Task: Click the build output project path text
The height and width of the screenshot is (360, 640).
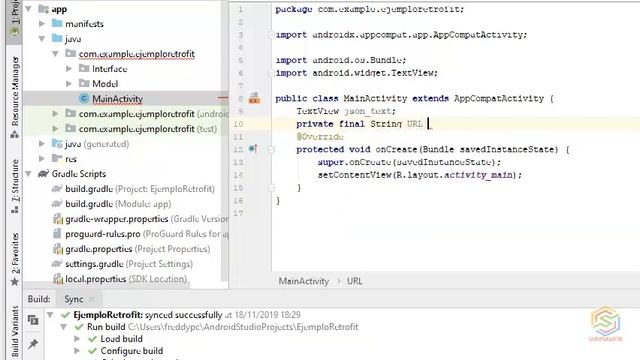Action: pyautogui.click(x=243, y=327)
